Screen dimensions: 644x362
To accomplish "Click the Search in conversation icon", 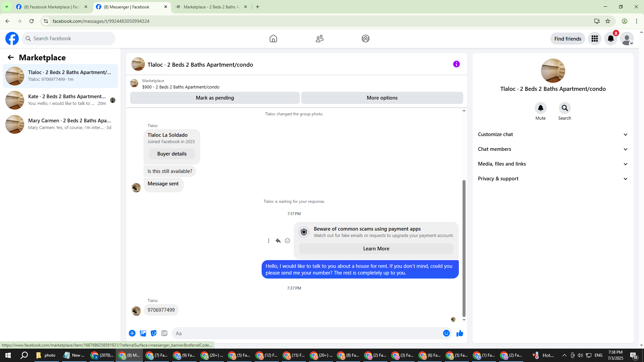I will pos(565,108).
